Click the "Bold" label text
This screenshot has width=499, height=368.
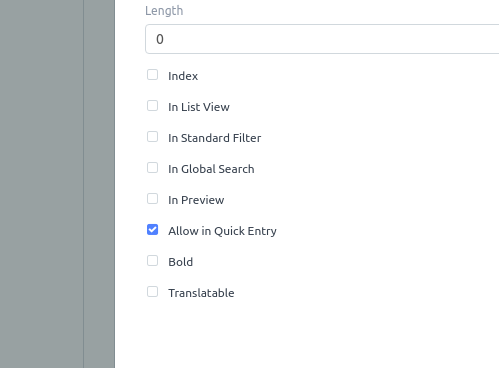[180, 262]
